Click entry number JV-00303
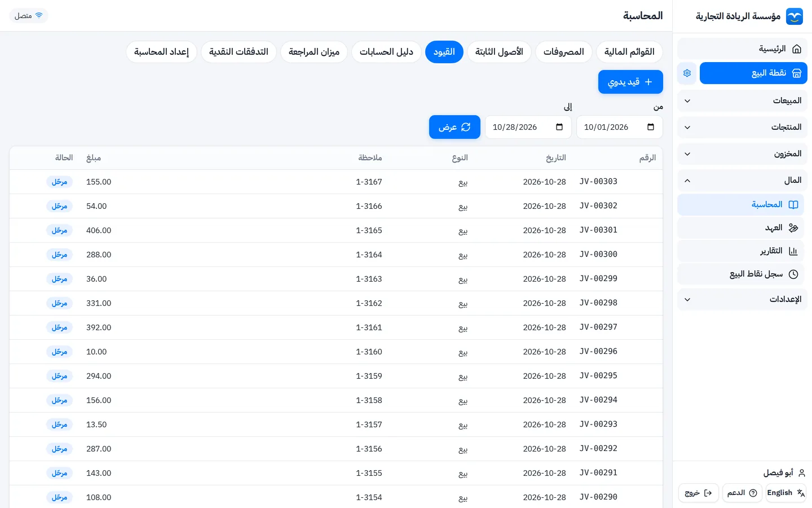Image resolution: width=812 pixels, height=508 pixels. pos(598,182)
